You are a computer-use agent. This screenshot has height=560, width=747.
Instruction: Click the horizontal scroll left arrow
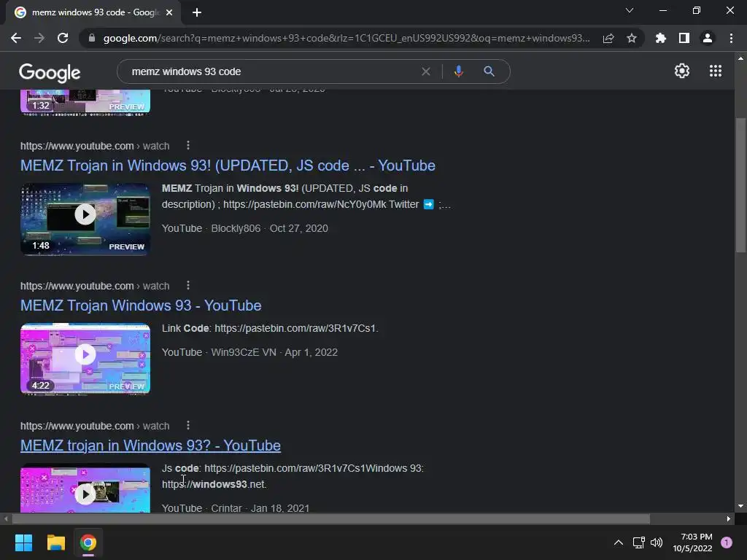click(x=6, y=518)
